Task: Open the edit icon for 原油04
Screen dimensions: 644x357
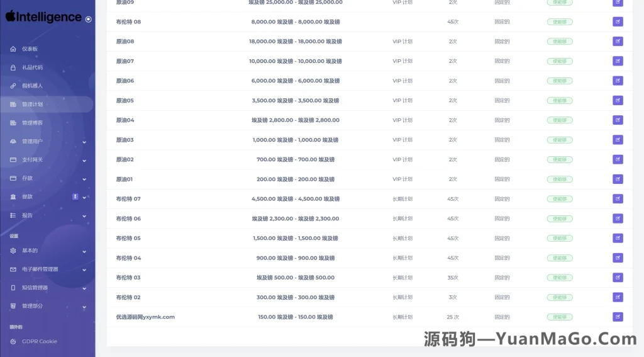Action: (618, 120)
